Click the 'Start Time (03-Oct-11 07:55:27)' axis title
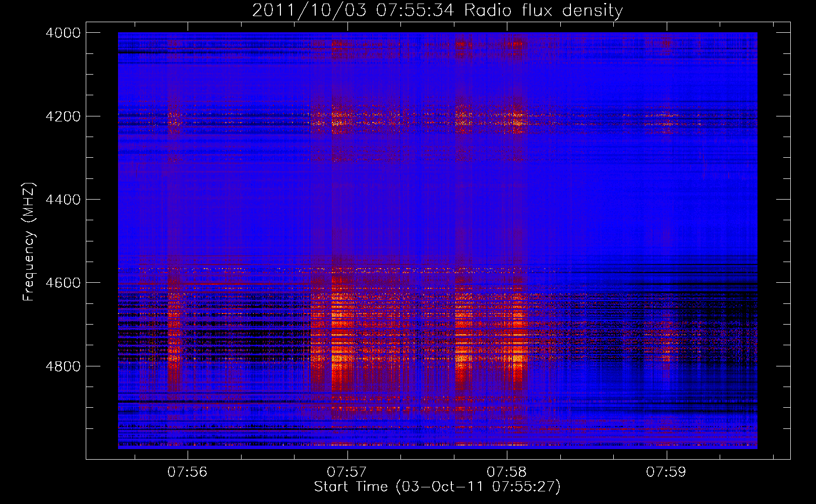The height and width of the screenshot is (504, 816). (x=437, y=487)
